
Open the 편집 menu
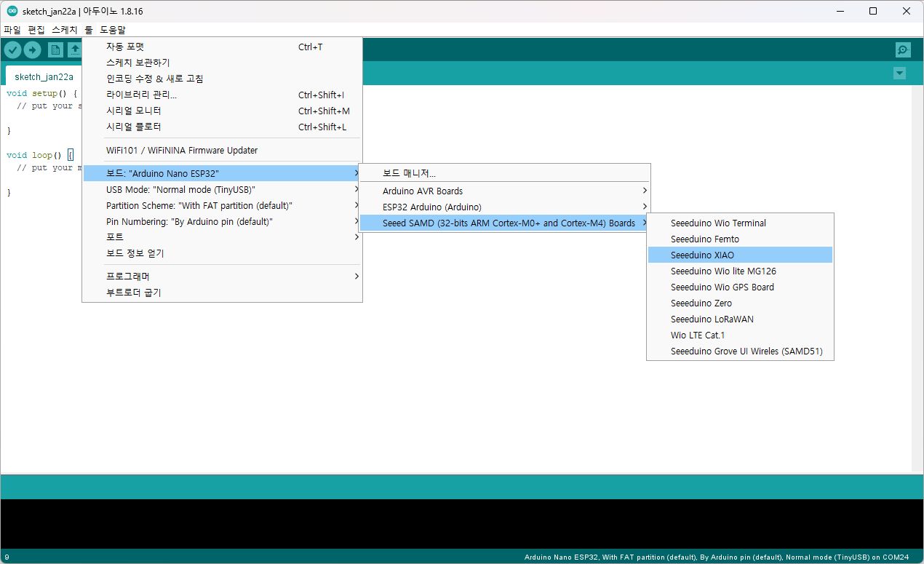36,30
